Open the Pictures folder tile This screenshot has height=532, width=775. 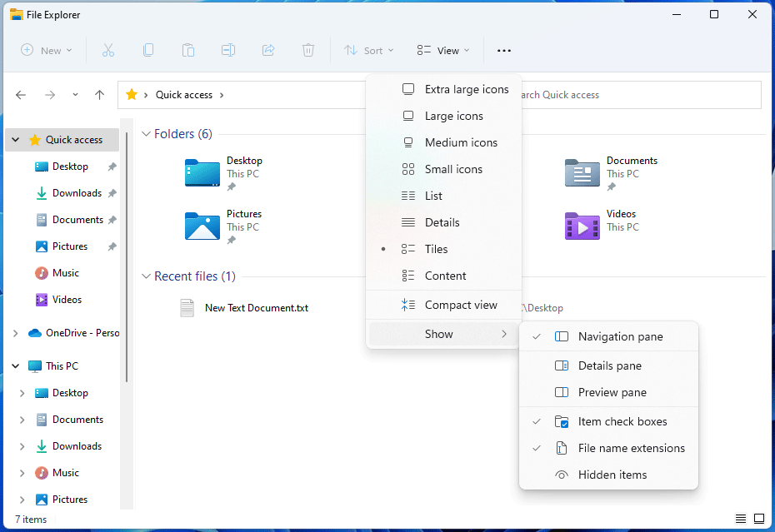(224, 226)
